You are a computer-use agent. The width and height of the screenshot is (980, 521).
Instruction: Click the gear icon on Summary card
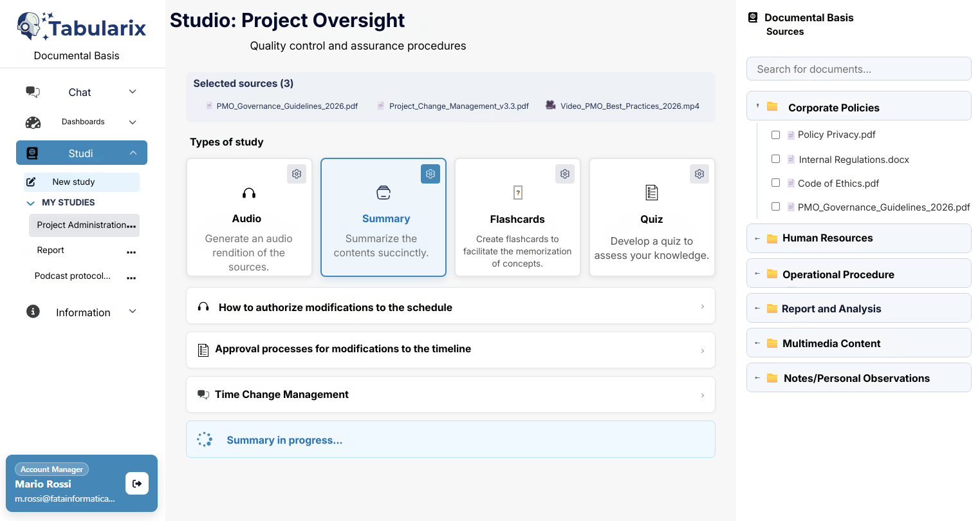430,174
